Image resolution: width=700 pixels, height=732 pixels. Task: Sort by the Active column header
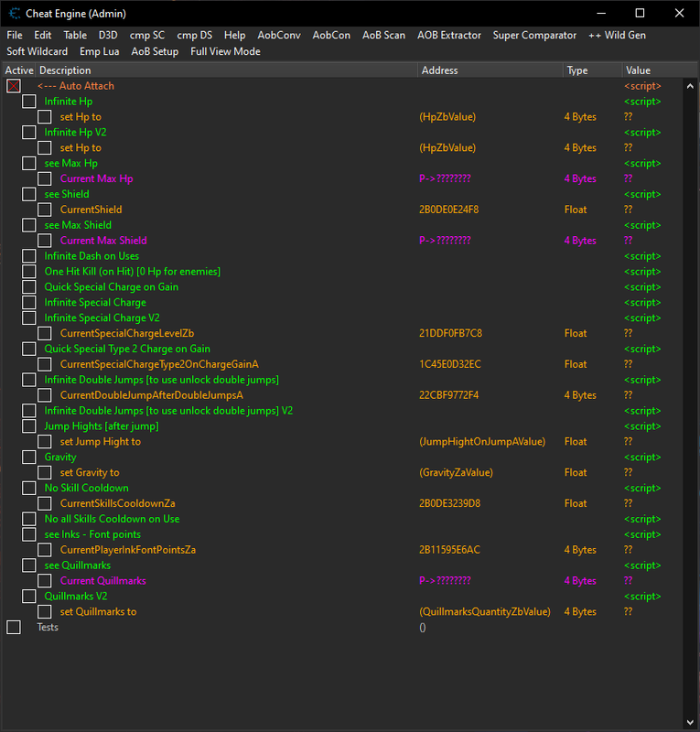18,70
